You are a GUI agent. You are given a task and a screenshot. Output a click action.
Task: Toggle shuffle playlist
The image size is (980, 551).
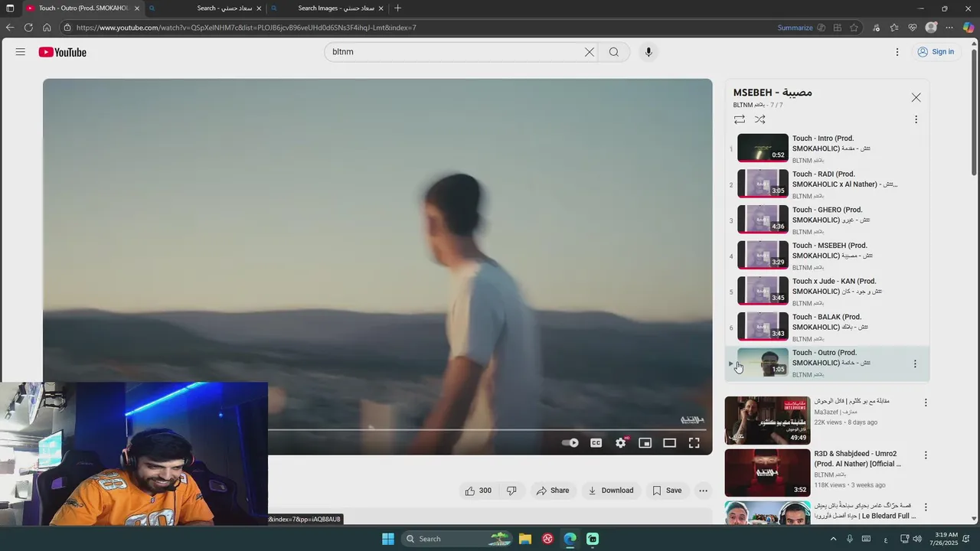(x=760, y=119)
